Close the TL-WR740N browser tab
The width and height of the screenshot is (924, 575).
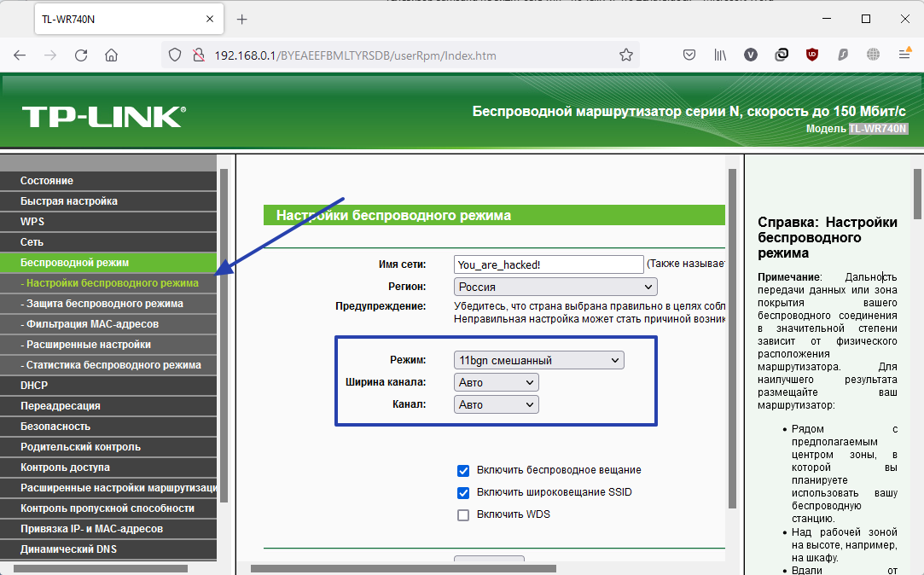[x=210, y=20]
